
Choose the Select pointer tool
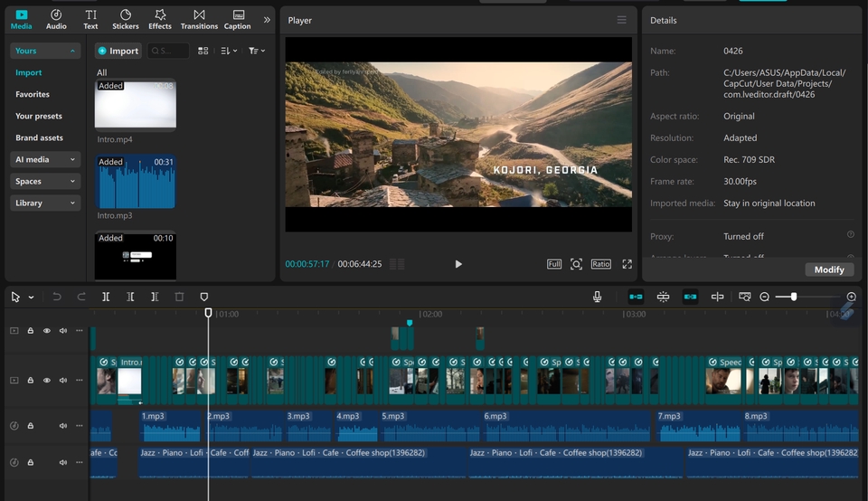click(15, 298)
